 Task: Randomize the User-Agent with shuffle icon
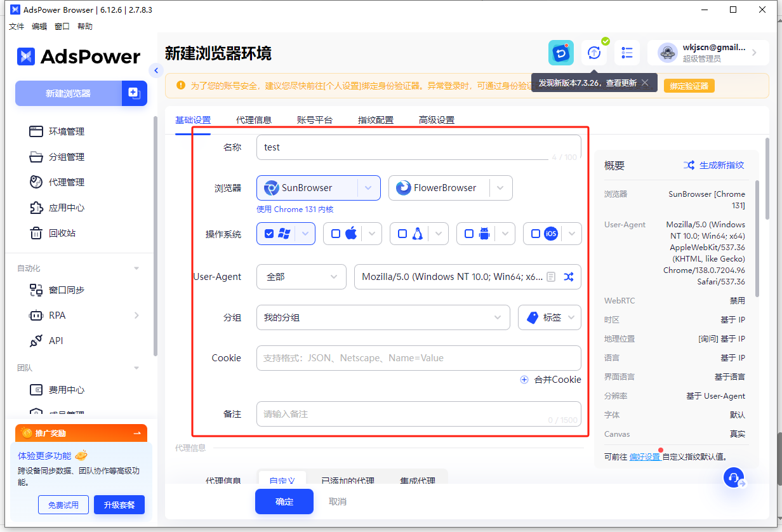[x=568, y=277]
